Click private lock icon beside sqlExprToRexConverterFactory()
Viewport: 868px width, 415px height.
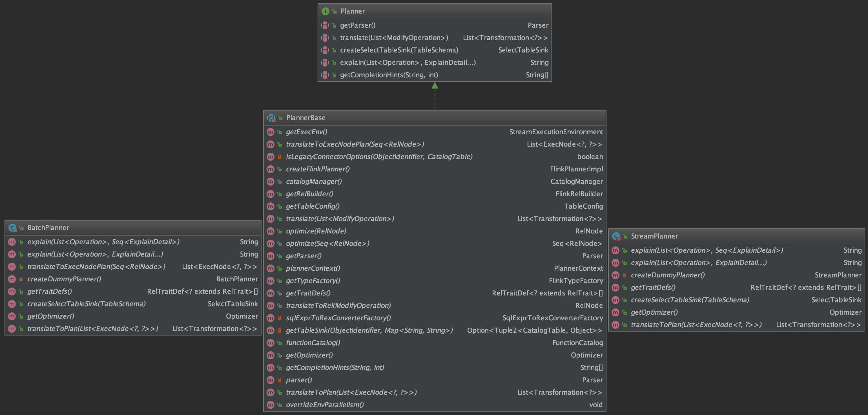coord(279,318)
